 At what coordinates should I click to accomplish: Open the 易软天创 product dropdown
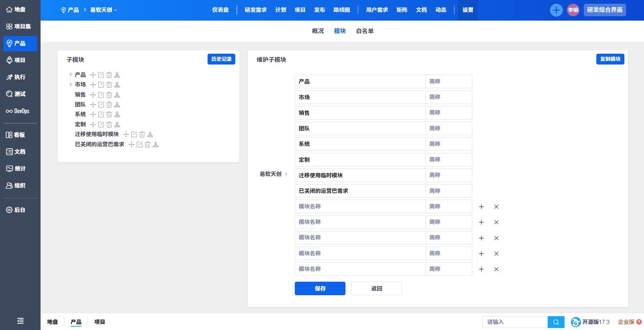tap(103, 10)
